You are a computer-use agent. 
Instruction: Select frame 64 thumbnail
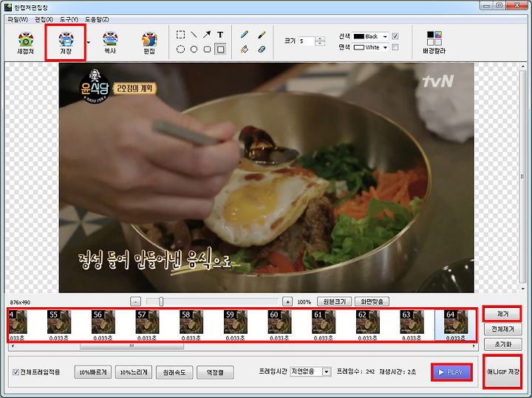pos(456,322)
